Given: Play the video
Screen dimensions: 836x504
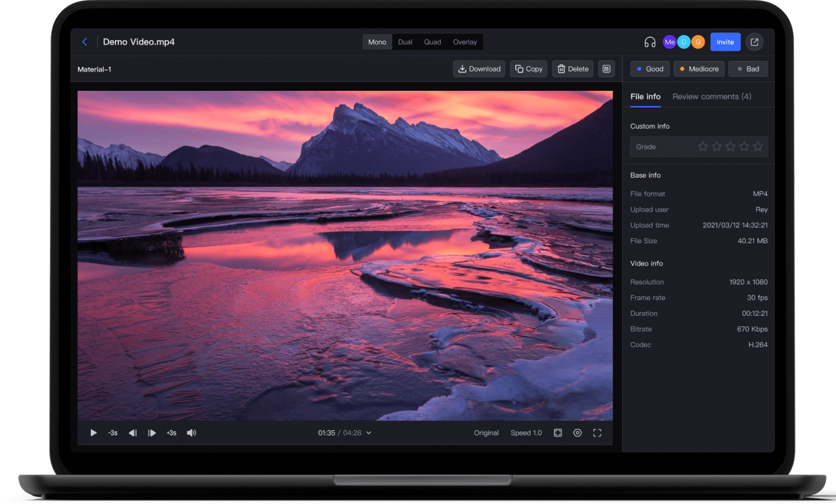Looking at the screenshot, I should [93, 433].
